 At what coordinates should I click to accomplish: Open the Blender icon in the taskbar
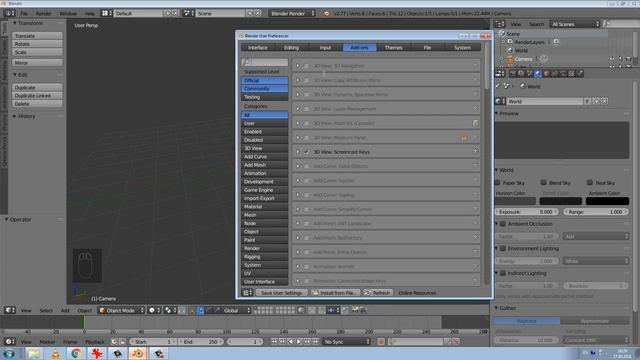coord(138,353)
